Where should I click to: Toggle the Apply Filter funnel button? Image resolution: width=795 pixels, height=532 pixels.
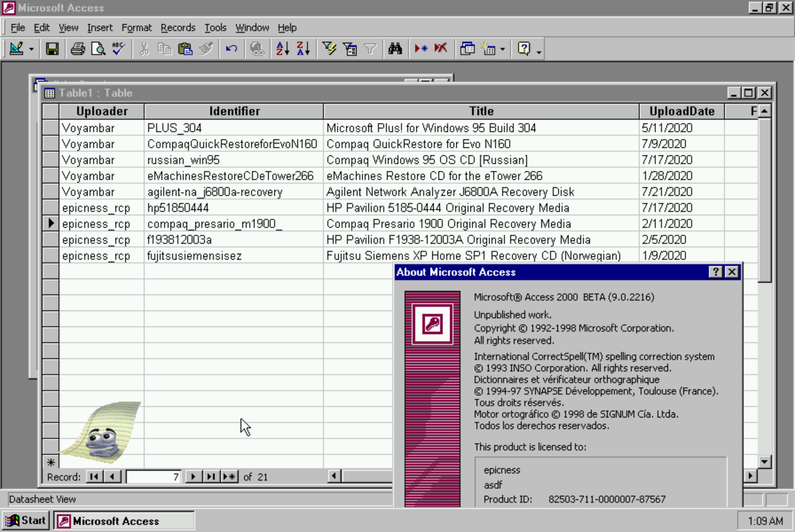(370, 48)
